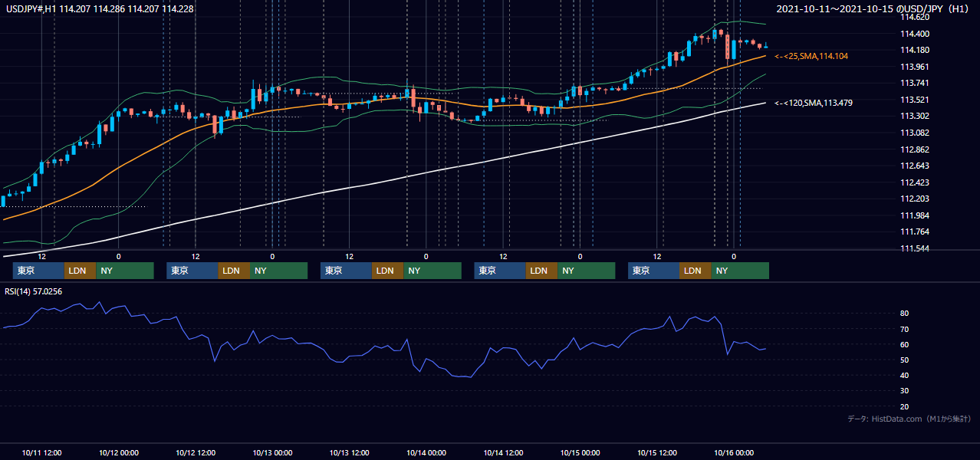
Task: Click the 10/12 12:00 date label
Action: pos(196,452)
